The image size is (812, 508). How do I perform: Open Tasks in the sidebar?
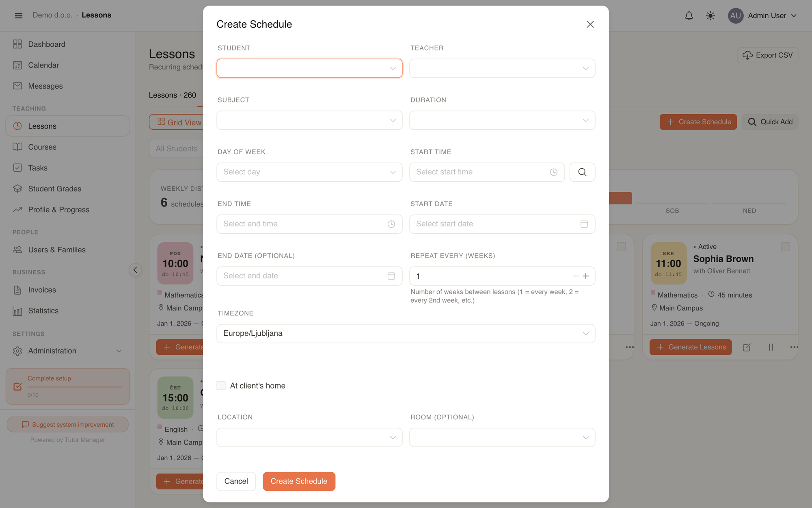pyautogui.click(x=67, y=168)
